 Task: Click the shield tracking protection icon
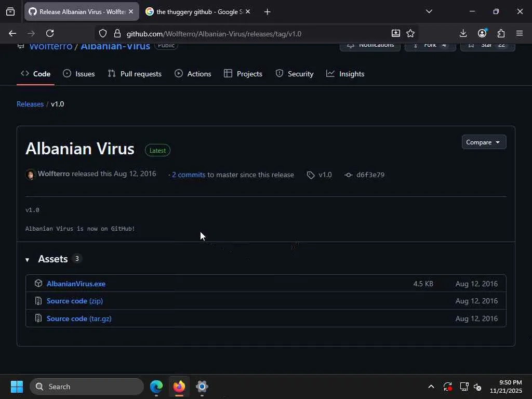point(103,33)
